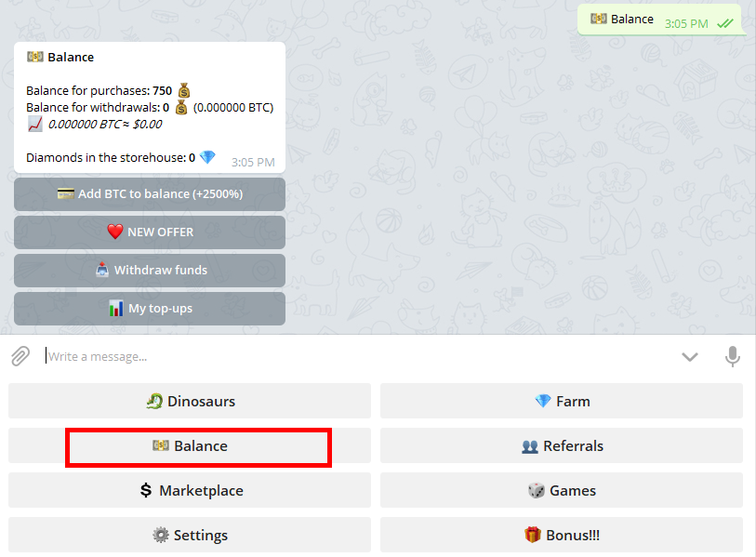
Task: Type in the Write a message field
Action: (x=353, y=356)
